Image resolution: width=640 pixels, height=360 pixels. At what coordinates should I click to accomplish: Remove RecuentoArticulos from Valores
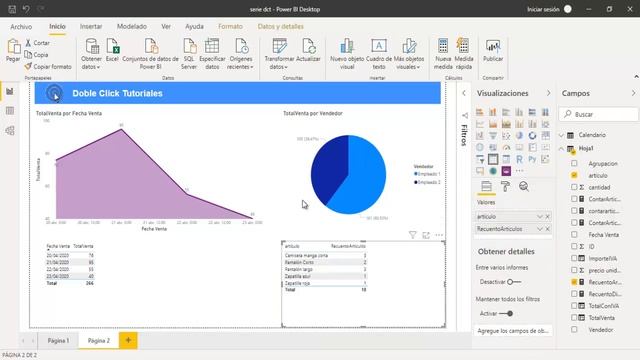(547, 229)
